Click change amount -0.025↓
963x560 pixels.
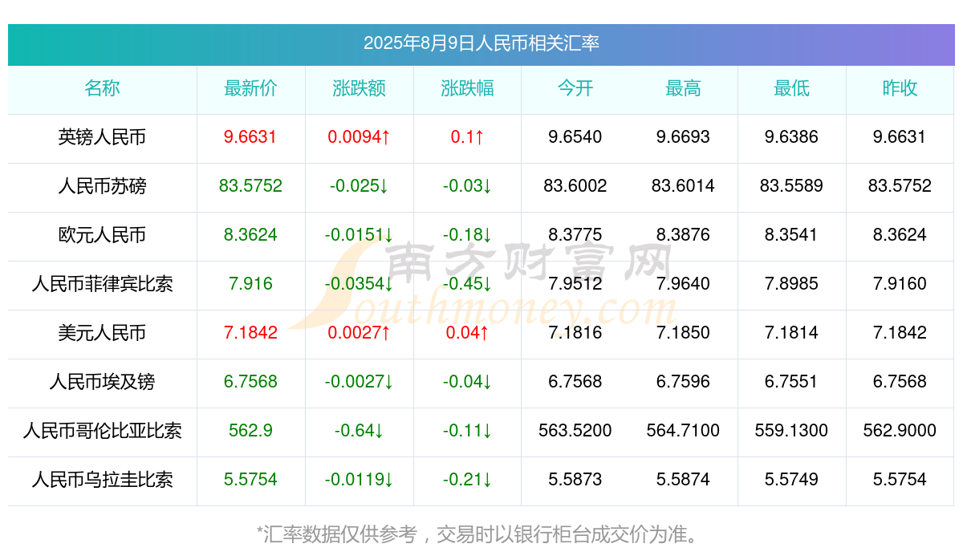(x=359, y=186)
